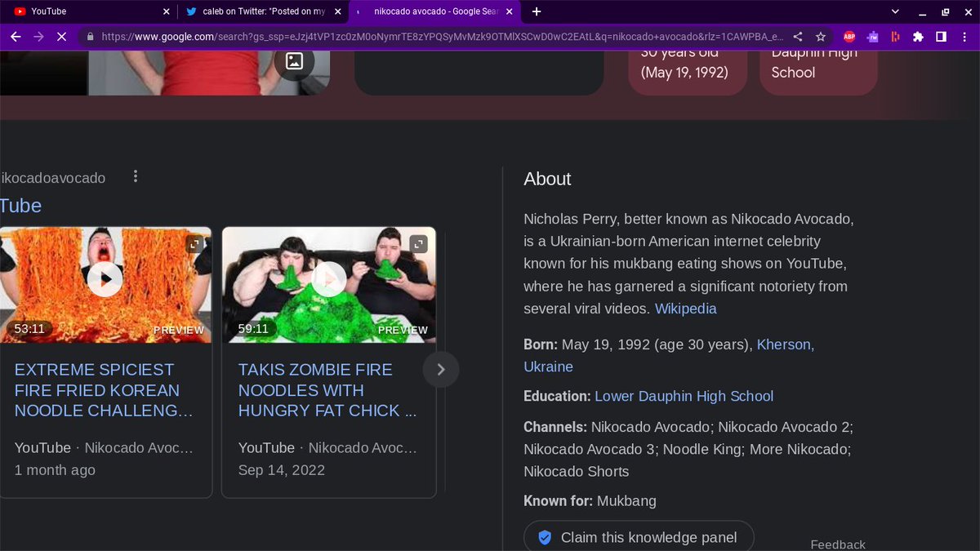Open the Adblock Plus extension
This screenshot has height=551, width=980.
pos(849,37)
